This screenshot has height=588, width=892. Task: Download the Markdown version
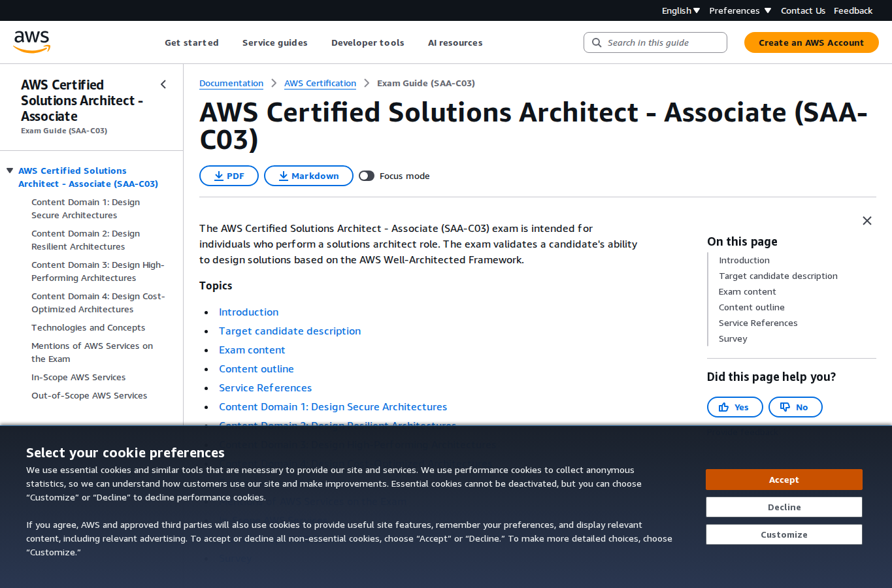[x=308, y=176]
